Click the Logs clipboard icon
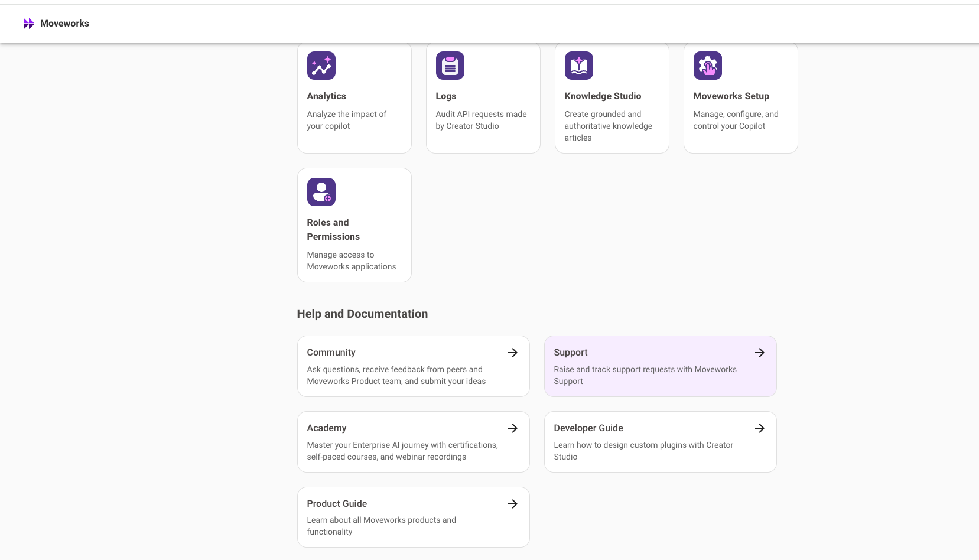This screenshot has width=979, height=560. [x=450, y=66]
